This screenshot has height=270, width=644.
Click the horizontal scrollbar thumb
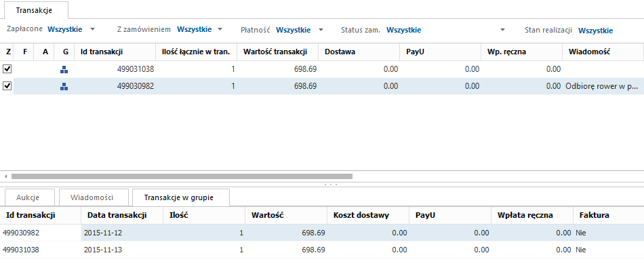coord(182,176)
